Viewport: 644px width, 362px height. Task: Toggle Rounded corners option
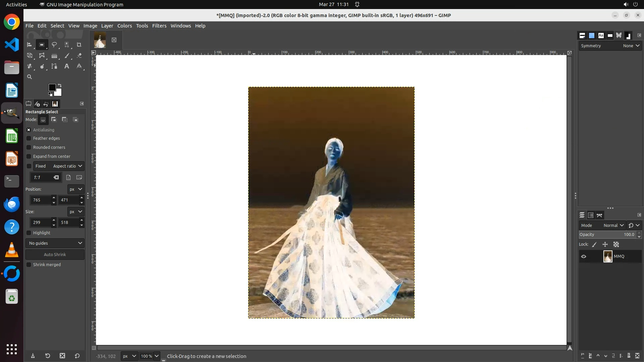[x=29, y=147]
